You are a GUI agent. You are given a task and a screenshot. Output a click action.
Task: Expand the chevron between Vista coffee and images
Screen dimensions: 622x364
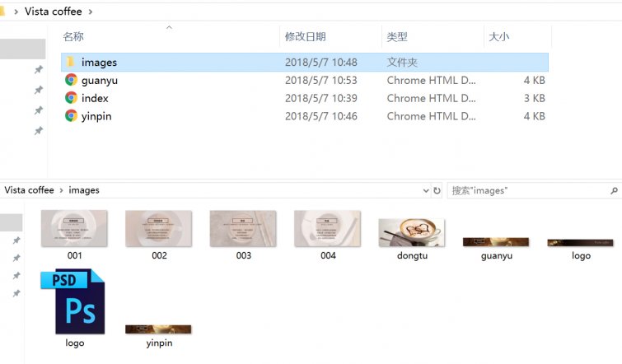[62, 190]
